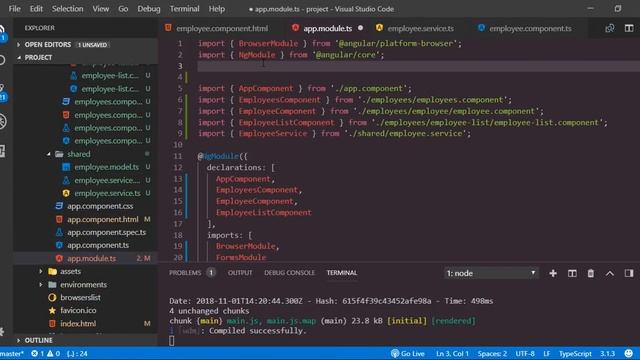Open browserslist file
This screenshot has height=360, width=640.
(80, 298)
